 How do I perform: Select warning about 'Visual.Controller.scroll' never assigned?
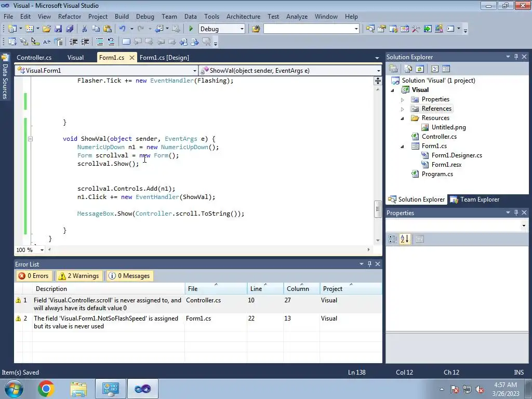point(198,304)
